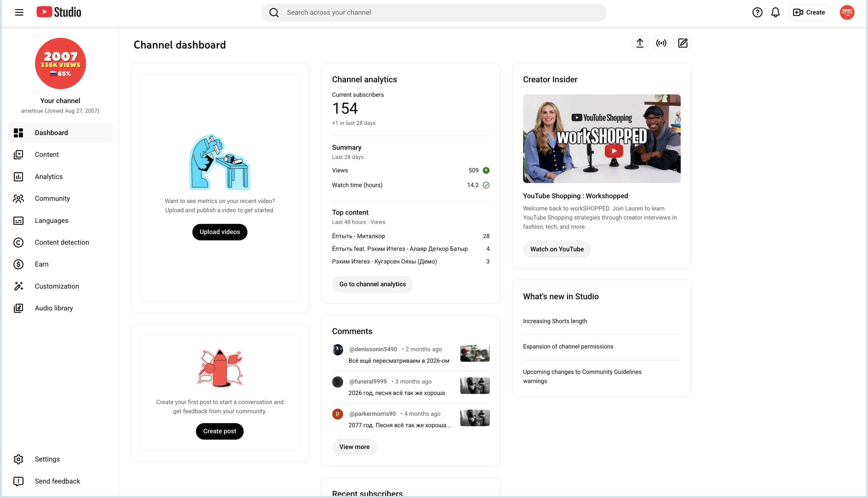This screenshot has width=868, height=498.
Task: Click the 14.2 watch time value
Action: [473, 185]
